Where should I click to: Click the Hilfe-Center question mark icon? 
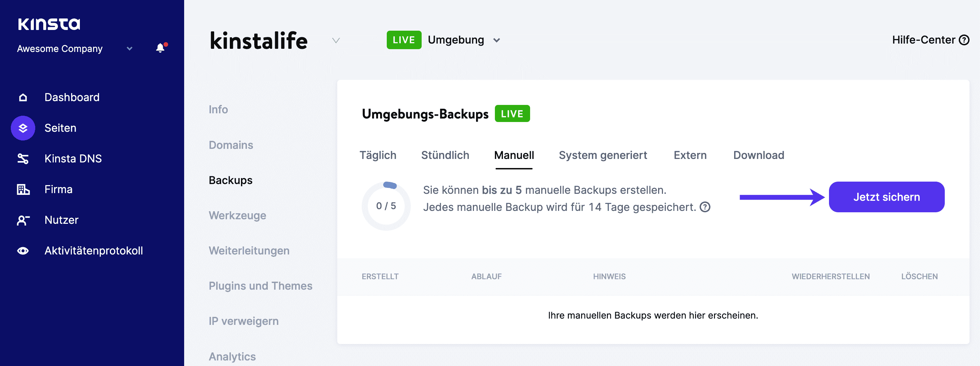tap(964, 39)
